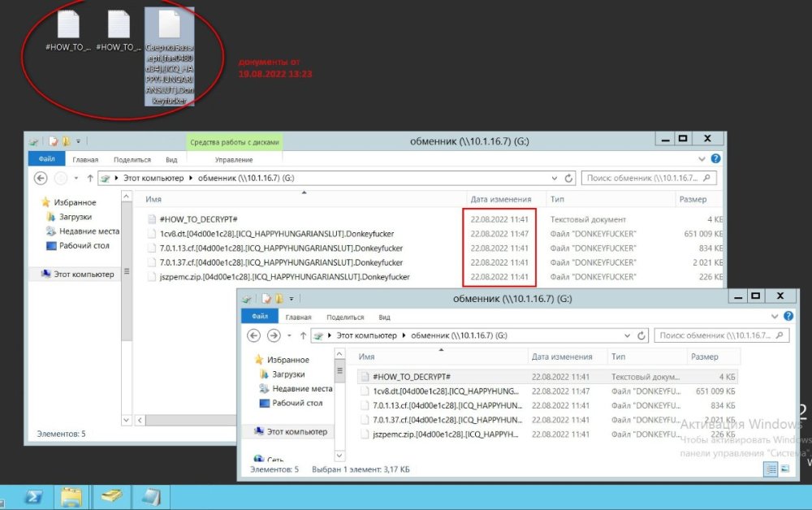The width and height of the screenshot is (812, 510).
Task: Select 1cv8.dt encrypted file in back window
Action: (x=277, y=234)
